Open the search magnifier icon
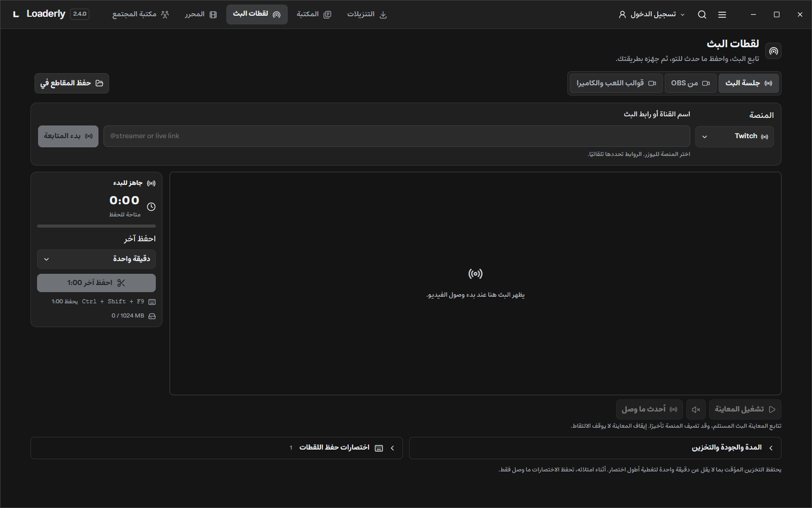812x508 pixels. click(x=702, y=15)
